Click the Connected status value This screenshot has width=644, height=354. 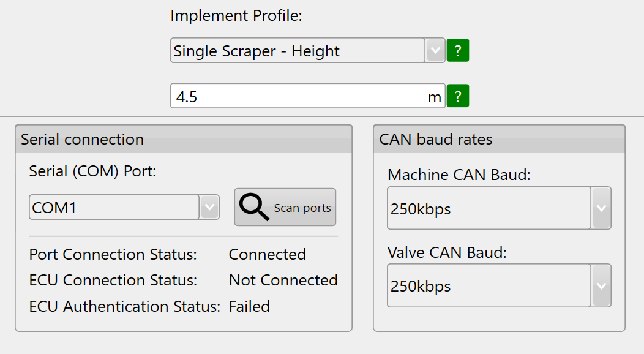(268, 255)
